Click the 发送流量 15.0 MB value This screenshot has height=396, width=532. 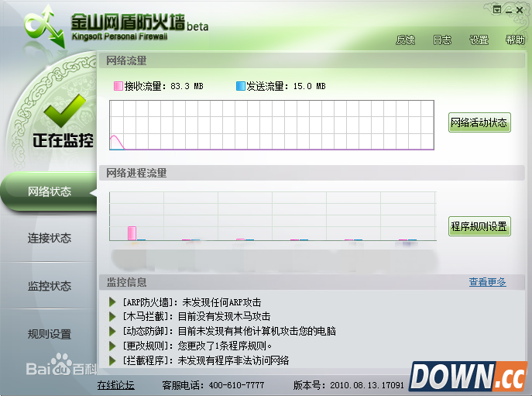click(310, 86)
